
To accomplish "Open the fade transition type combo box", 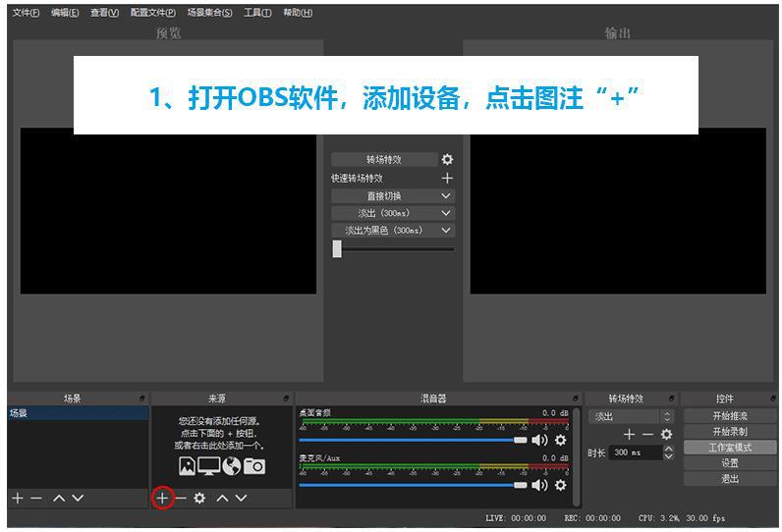I will tap(631, 416).
